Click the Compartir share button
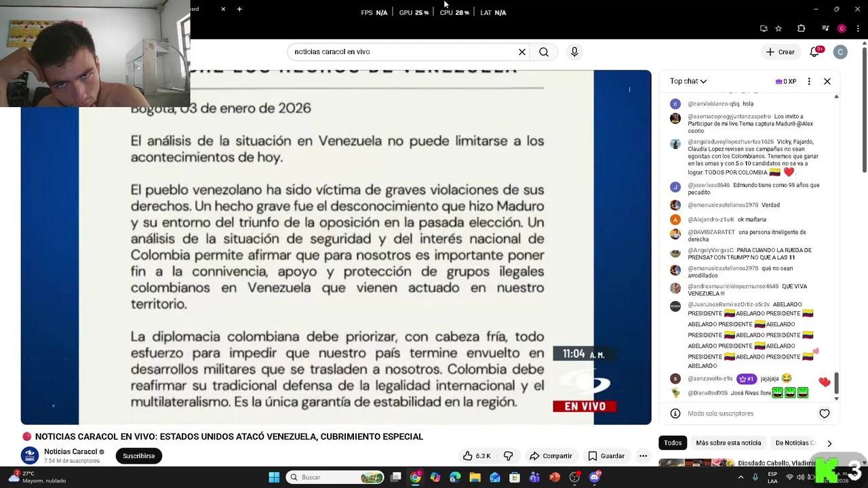Image resolution: width=868 pixels, height=488 pixels. pyautogui.click(x=551, y=456)
